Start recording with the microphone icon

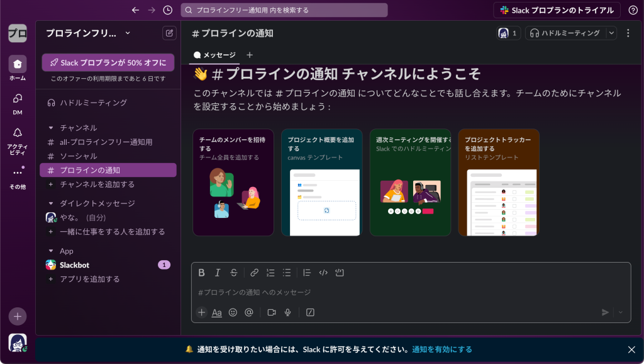click(287, 312)
